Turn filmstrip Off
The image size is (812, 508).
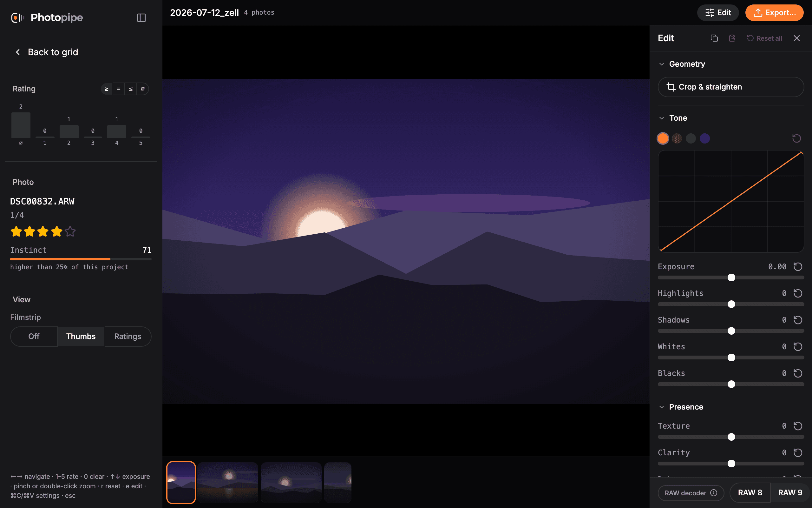(x=34, y=336)
